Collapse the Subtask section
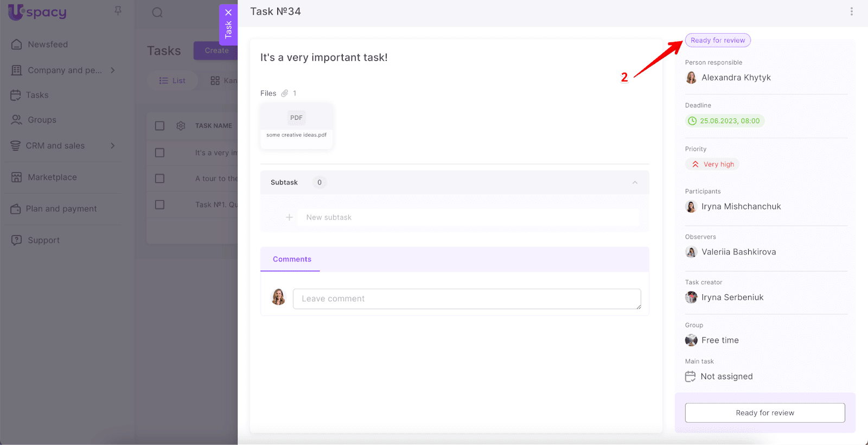The height and width of the screenshot is (445, 868). click(x=635, y=183)
